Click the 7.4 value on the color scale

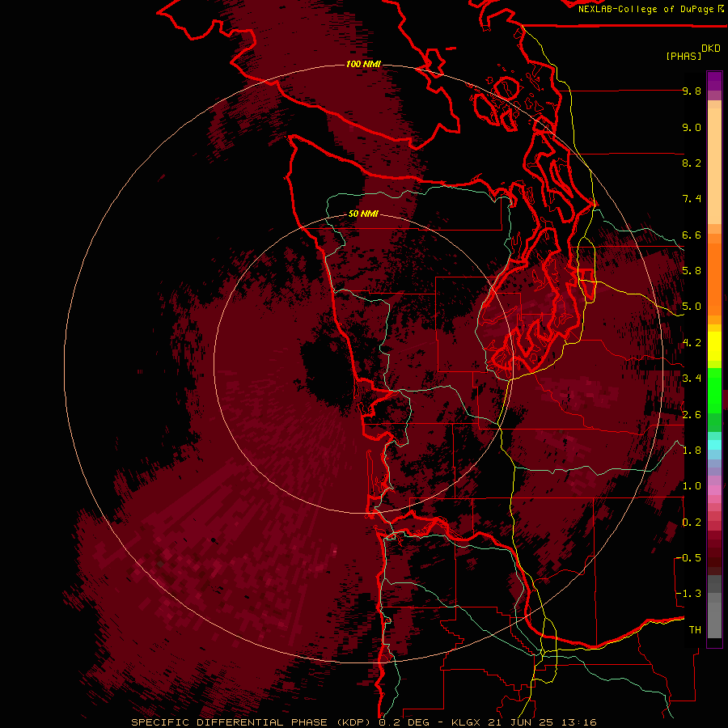coord(692,199)
